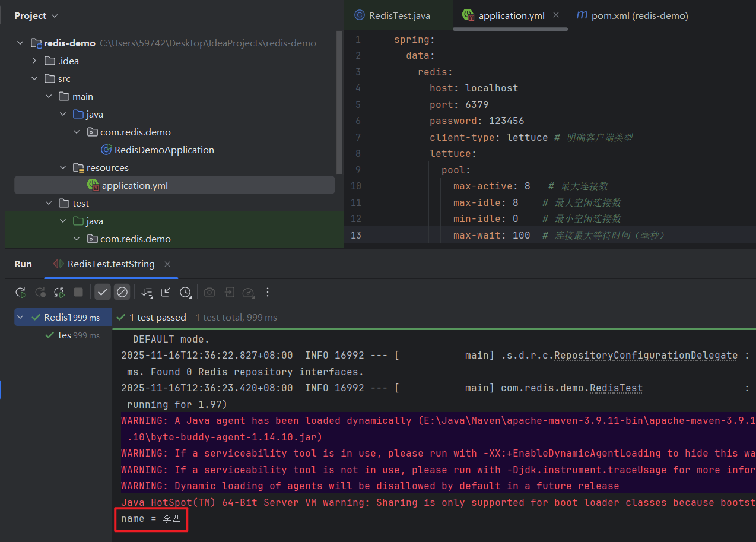
Task: Collapse the main java folder chevron
Action: click(63, 115)
